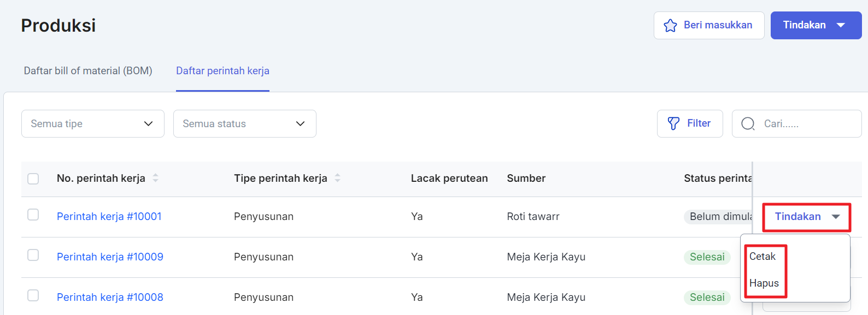Sort by Tipe perintah kerja arrows
This screenshot has height=315, width=868.
(337, 178)
